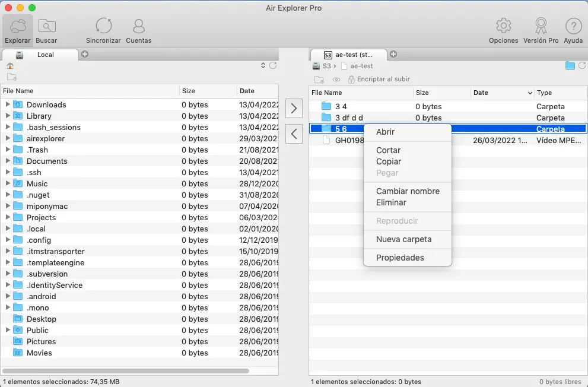Open the Sincronizar tool
Screen dimensions: 588x387
(103, 31)
